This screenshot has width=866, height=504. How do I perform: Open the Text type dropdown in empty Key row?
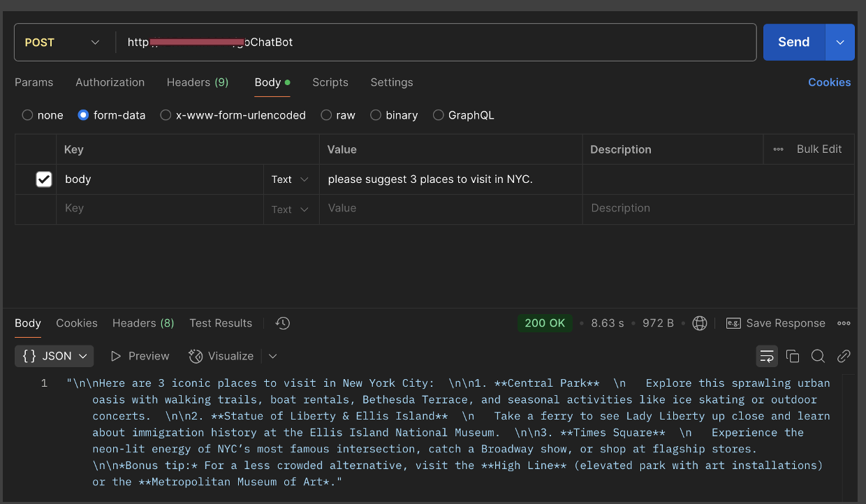pos(291,209)
